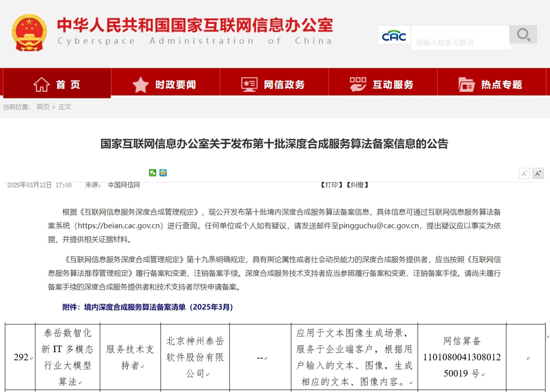Click the site title 中华人民共和国国家互联网信息办公室
Viewport: 550px width, 392px height.
195,25
